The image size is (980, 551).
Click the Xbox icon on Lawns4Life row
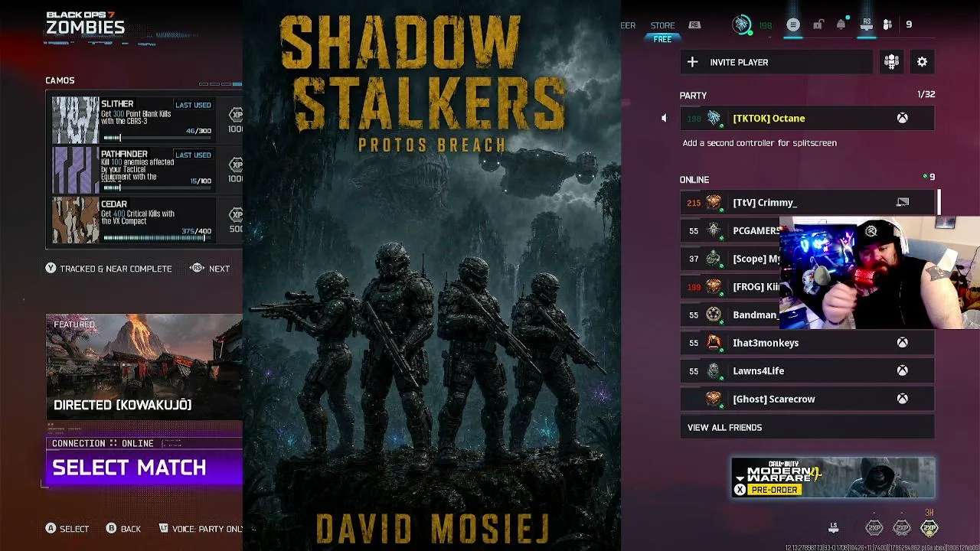[x=903, y=370]
